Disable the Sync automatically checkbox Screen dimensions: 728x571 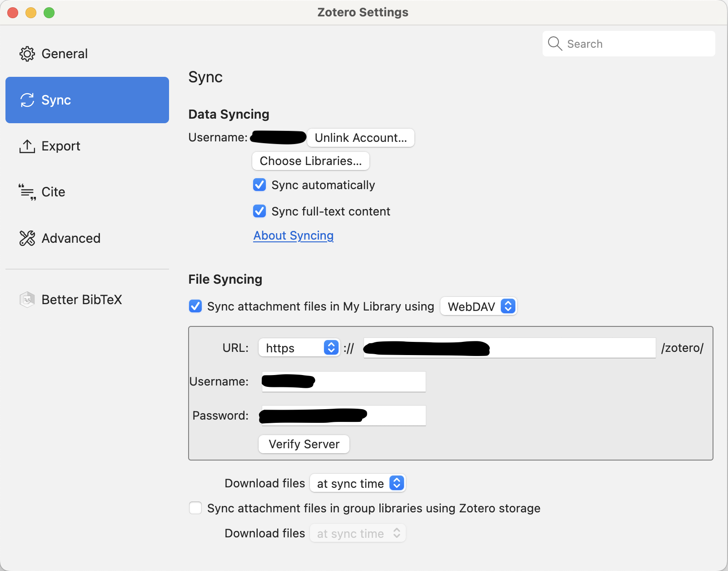point(259,185)
